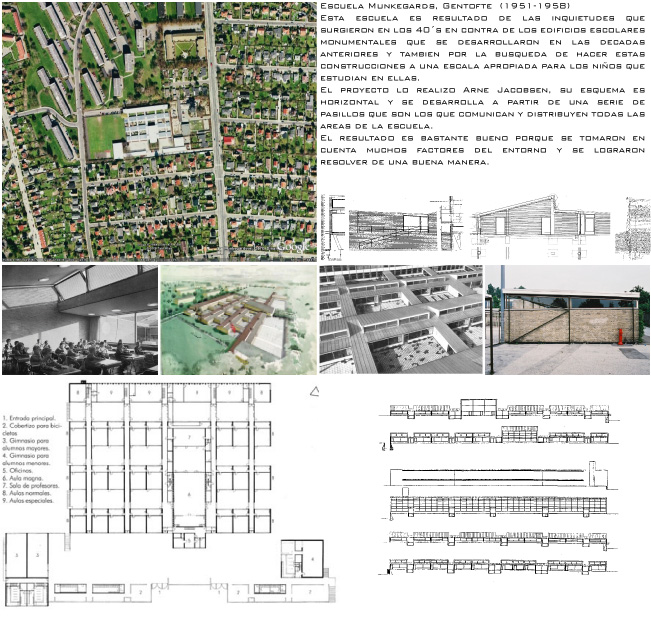The width and height of the screenshot is (651, 617).
Task: Click legend item "1. Entrada principal."
Action: pyautogui.click(x=29, y=418)
